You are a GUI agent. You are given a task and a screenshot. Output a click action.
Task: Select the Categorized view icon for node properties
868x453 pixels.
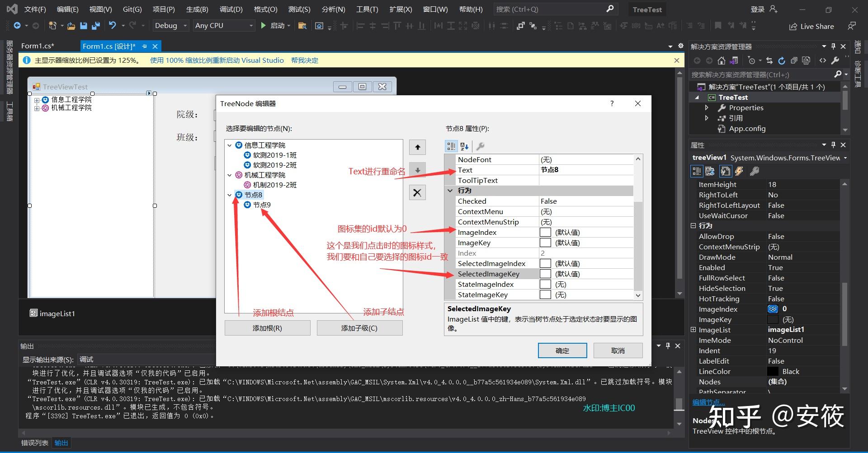451,146
